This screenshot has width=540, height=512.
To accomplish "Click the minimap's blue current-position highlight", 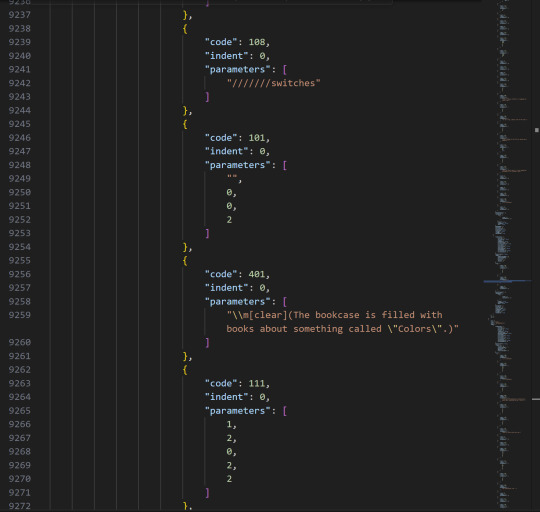I will click(x=508, y=281).
